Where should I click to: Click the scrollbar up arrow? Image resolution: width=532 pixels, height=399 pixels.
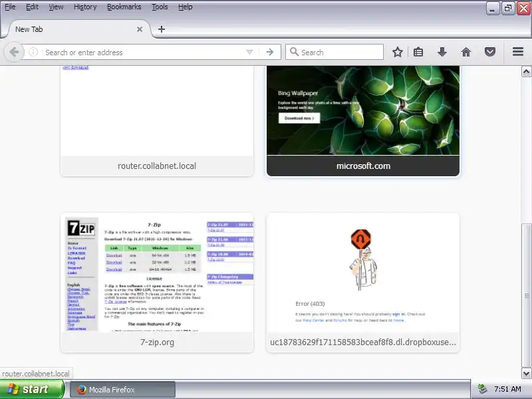click(526, 72)
